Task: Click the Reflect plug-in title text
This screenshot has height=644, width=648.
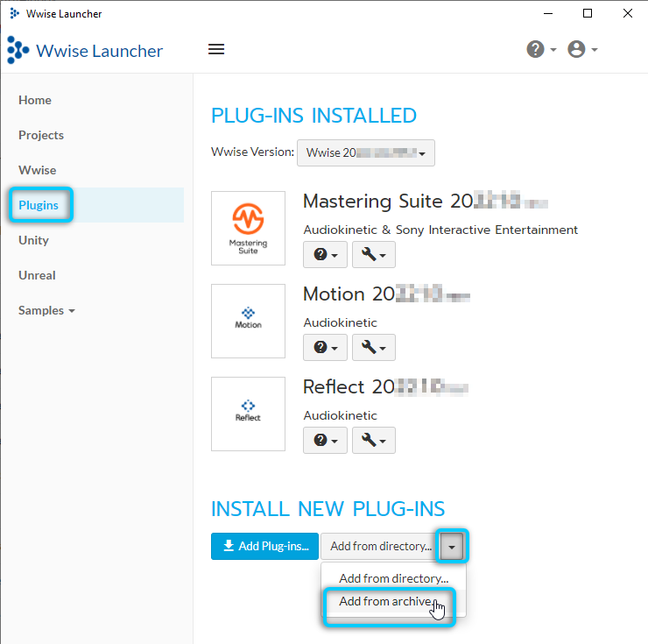Action: click(x=385, y=387)
